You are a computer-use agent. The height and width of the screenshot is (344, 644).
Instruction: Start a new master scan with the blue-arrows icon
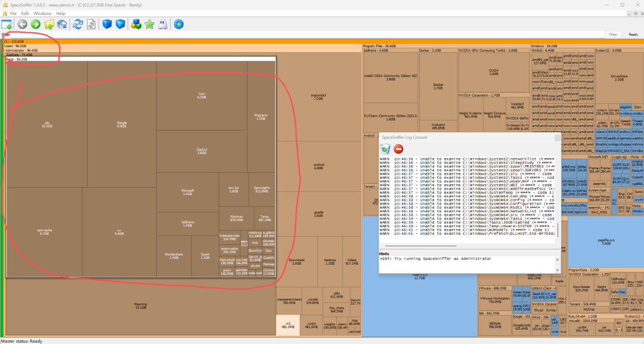(x=78, y=24)
